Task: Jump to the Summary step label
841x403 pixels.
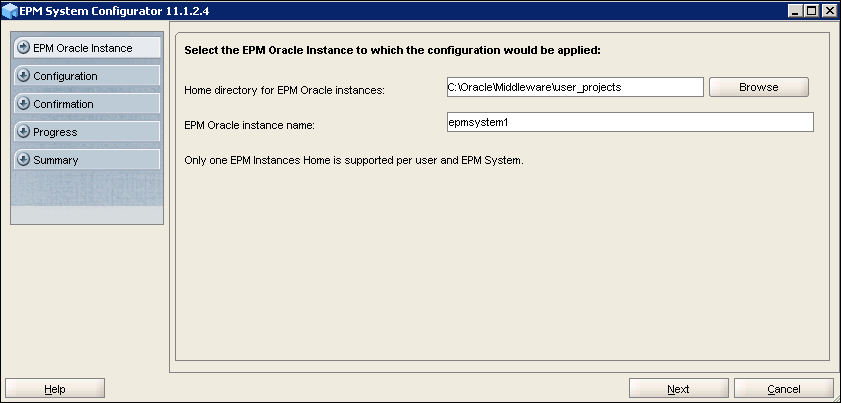Action: click(x=55, y=160)
